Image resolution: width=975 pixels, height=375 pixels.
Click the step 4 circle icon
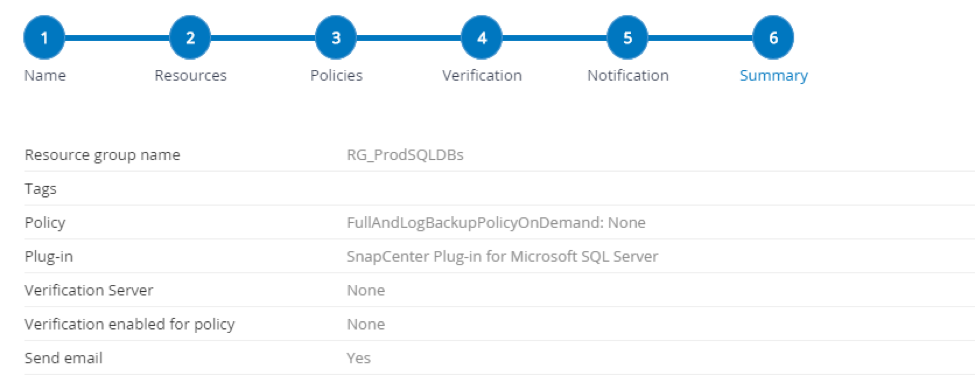point(482,37)
